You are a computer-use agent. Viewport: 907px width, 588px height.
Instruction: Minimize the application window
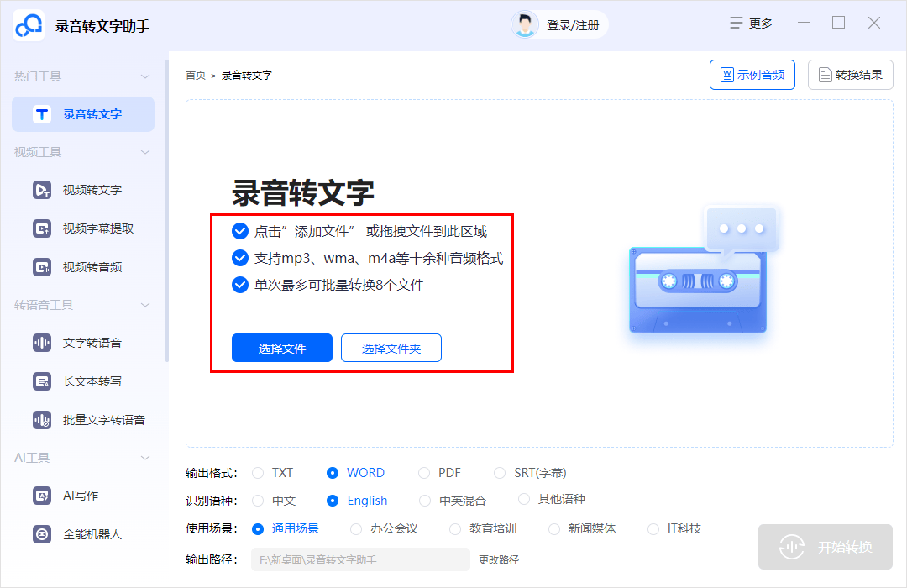(x=804, y=24)
